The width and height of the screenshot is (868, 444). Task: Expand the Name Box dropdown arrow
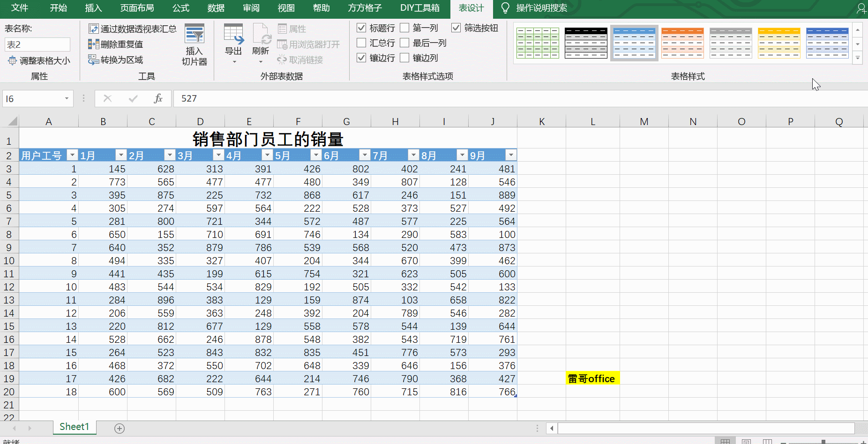67,98
